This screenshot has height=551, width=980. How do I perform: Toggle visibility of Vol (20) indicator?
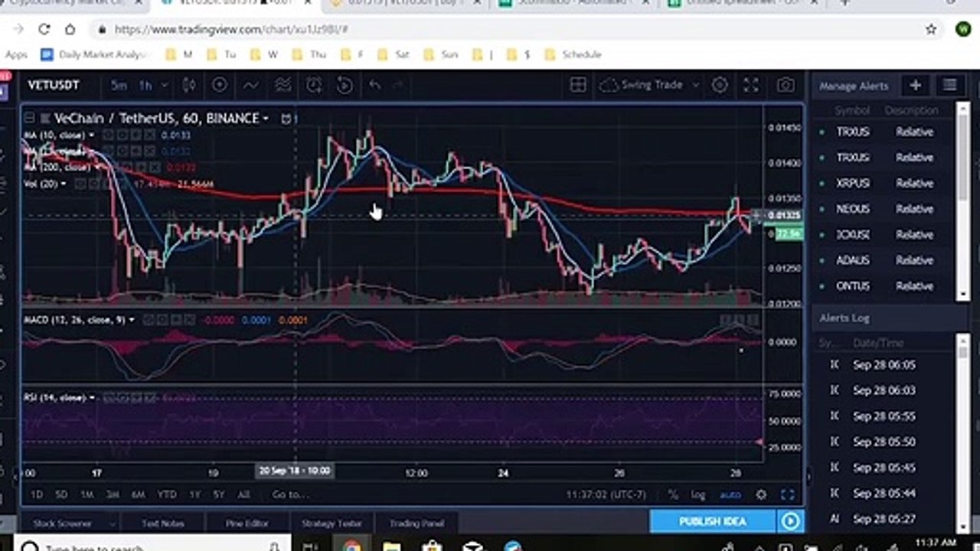click(x=80, y=184)
